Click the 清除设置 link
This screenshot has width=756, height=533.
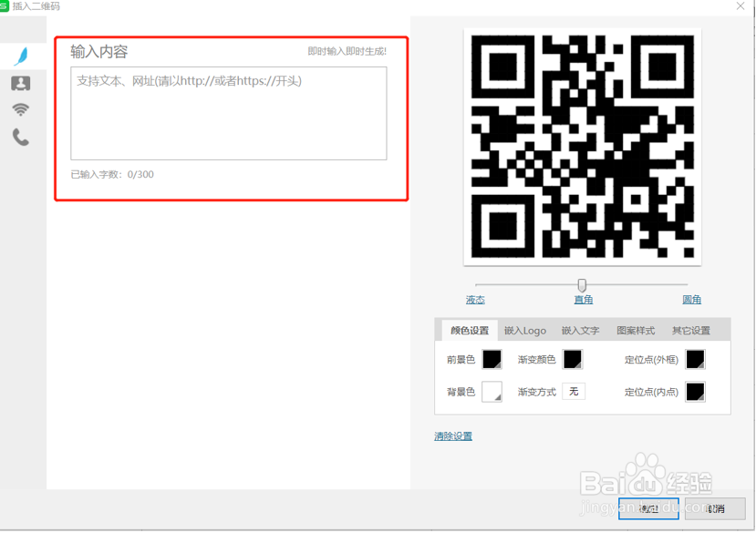click(453, 436)
